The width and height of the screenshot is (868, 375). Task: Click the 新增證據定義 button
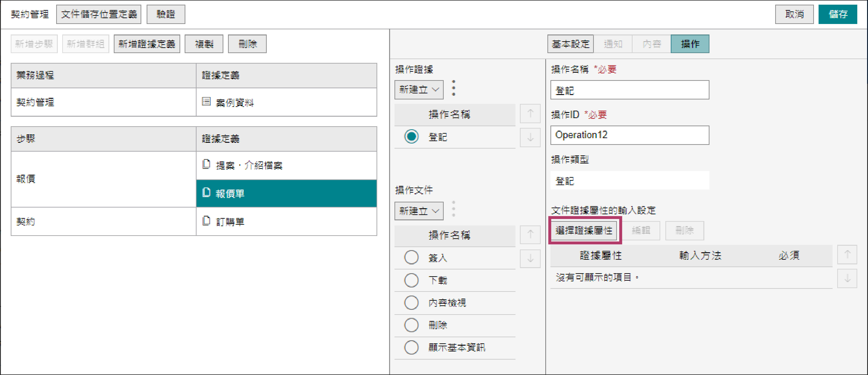pyautogui.click(x=147, y=44)
